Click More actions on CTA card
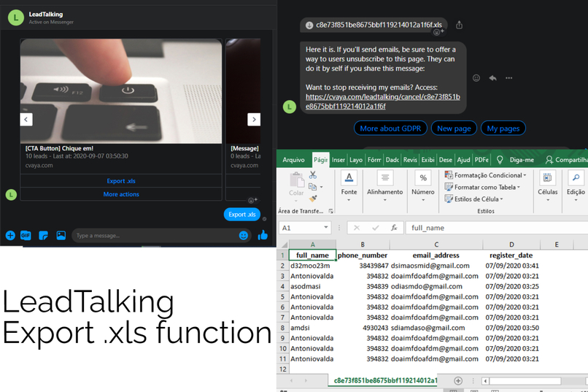588x392 pixels. tap(121, 194)
